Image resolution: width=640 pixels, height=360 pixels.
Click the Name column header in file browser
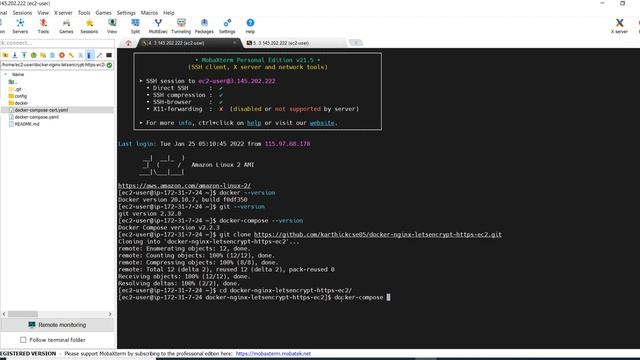coord(18,74)
